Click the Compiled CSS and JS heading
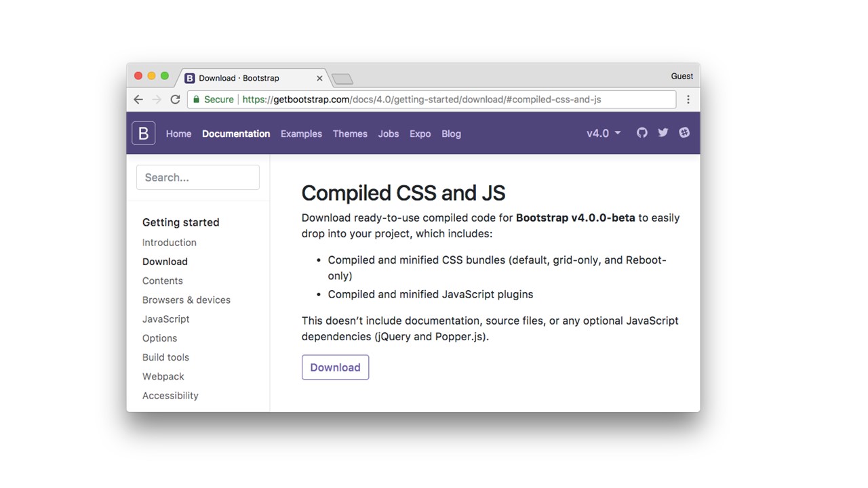 (x=403, y=193)
